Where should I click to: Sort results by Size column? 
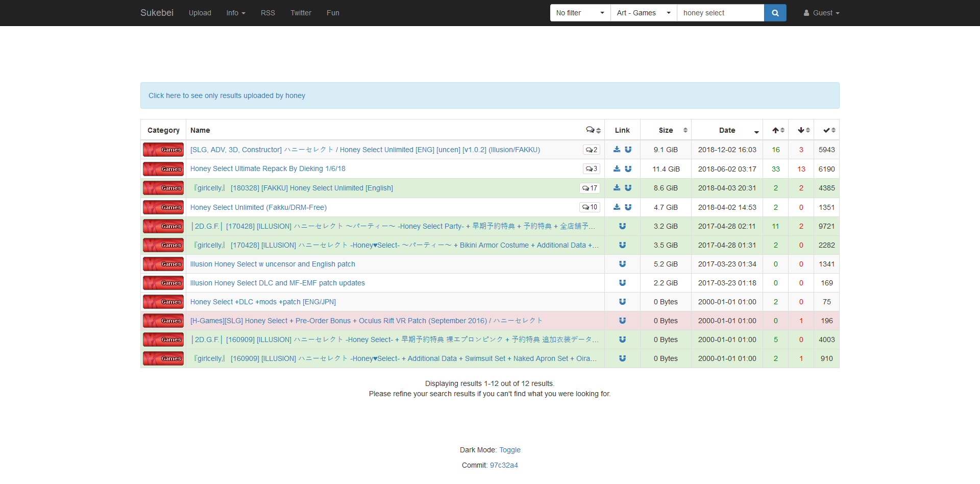666,130
